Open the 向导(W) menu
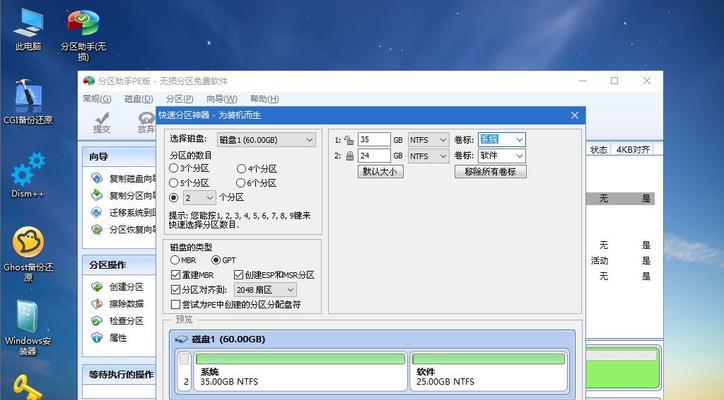724x400 pixels. (222, 99)
